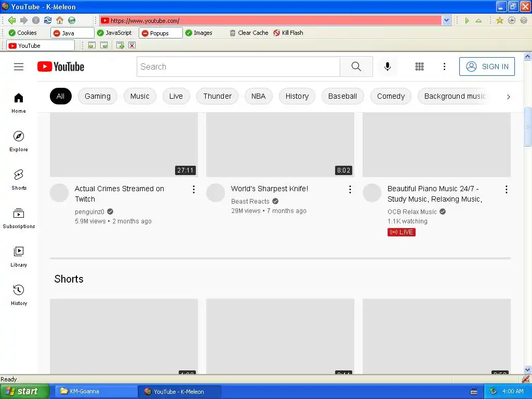Switch to next tab icon

104,45
